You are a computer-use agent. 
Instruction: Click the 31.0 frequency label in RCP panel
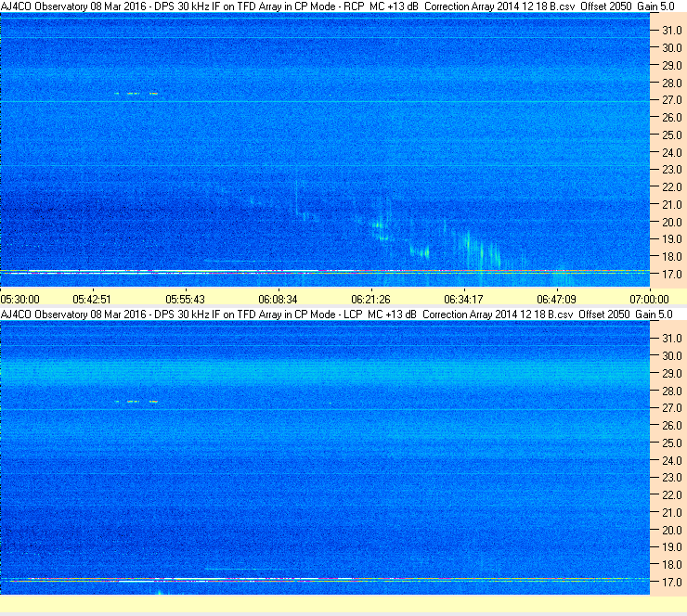(671, 31)
